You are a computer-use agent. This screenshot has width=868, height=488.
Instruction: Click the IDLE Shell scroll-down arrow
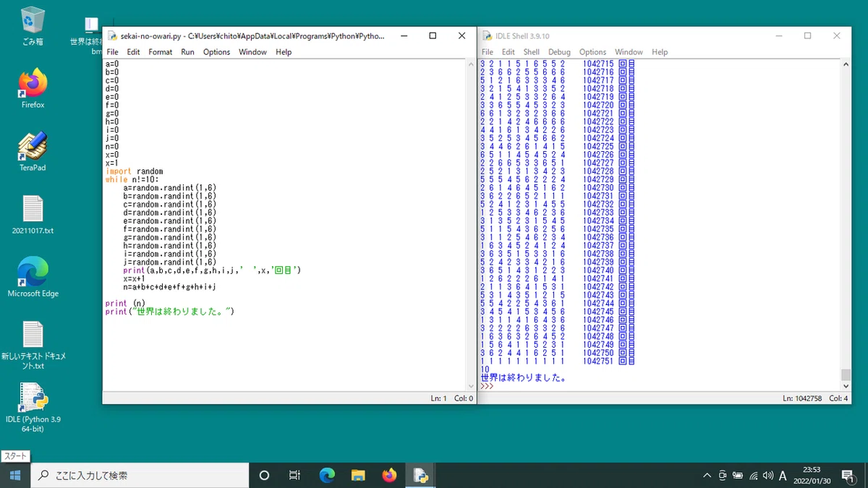[x=846, y=388]
